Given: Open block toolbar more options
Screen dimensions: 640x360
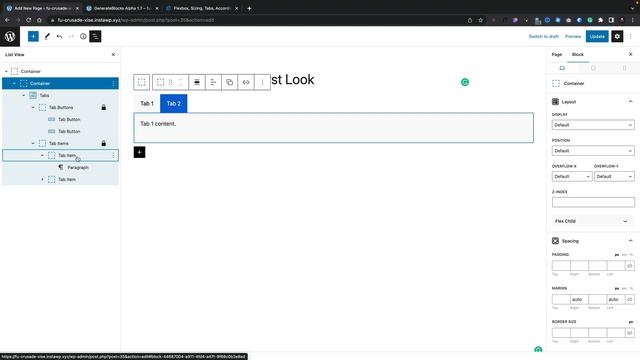Looking at the screenshot, I should (x=262, y=82).
